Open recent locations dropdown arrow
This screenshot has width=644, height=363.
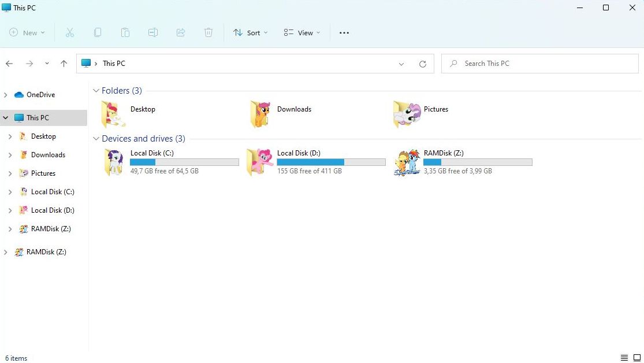[47, 64]
